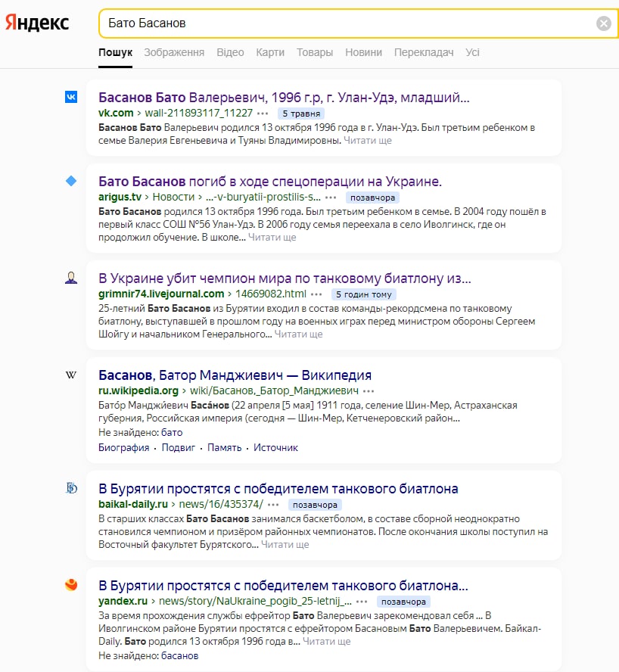Expand 'Читати ще' in the baikal-daily.ru snippet
The height and width of the screenshot is (672, 619).
(285, 545)
